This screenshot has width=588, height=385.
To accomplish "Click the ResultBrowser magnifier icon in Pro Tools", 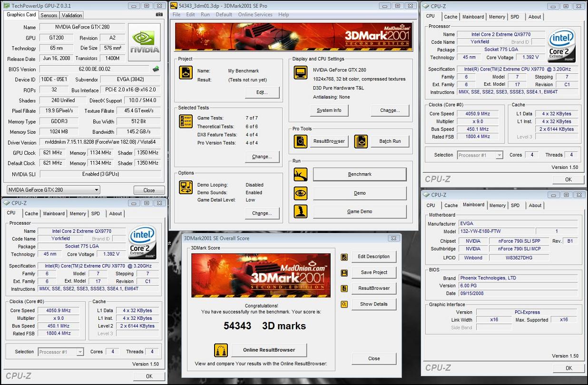I will point(301,141).
